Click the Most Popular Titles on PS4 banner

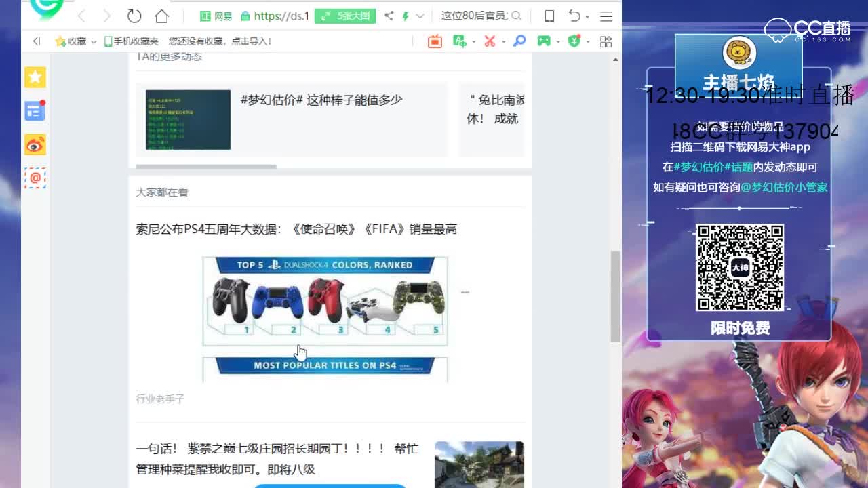[x=325, y=365]
